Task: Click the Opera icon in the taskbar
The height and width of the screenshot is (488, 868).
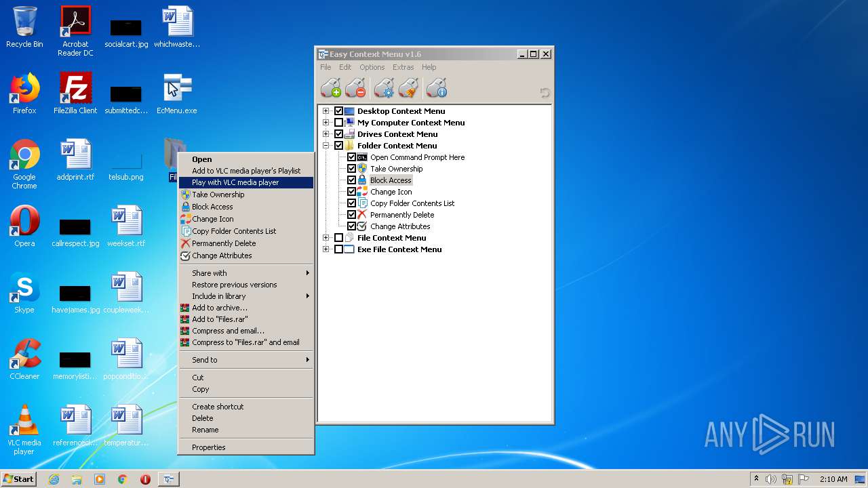Action: (x=145, y=479)
